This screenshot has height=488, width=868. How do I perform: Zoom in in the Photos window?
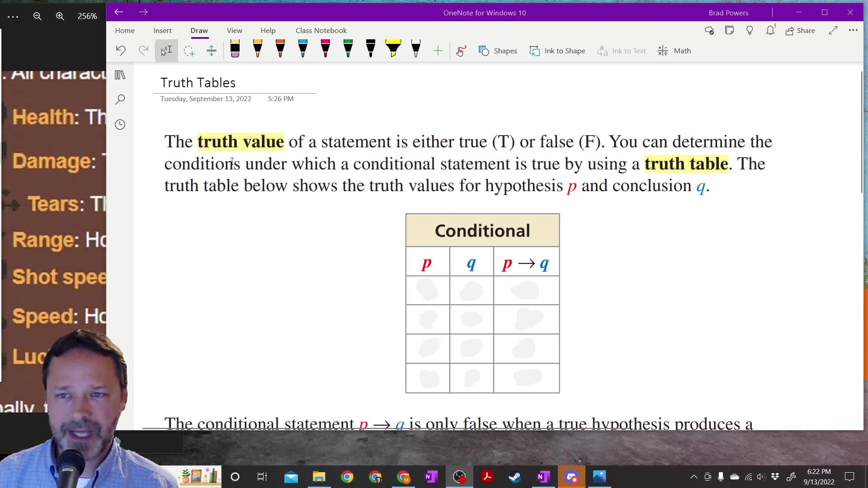(60, 16)
